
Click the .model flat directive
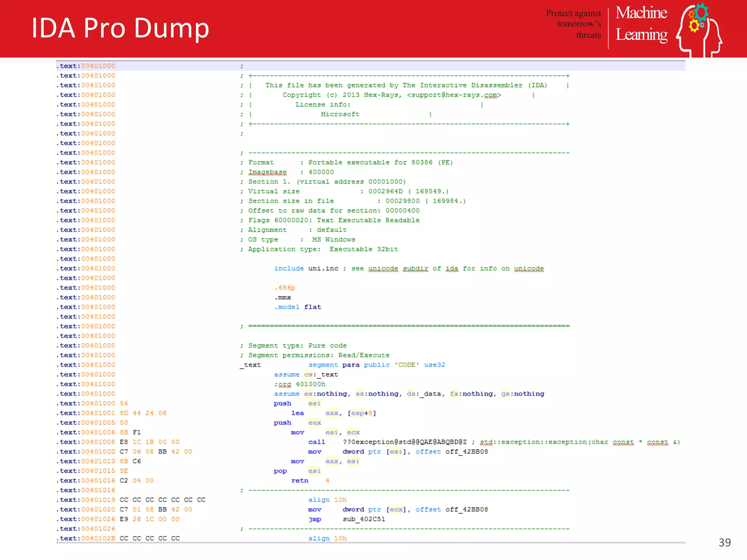point(298,307)
